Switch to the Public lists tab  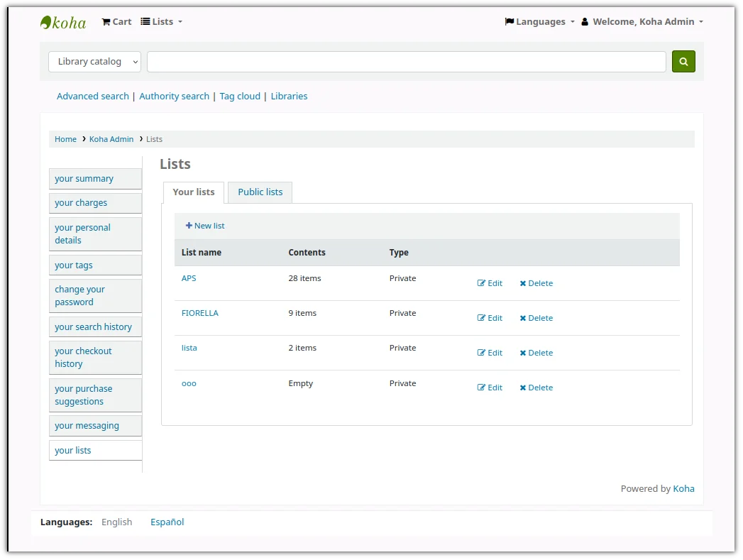pos(260,192)
